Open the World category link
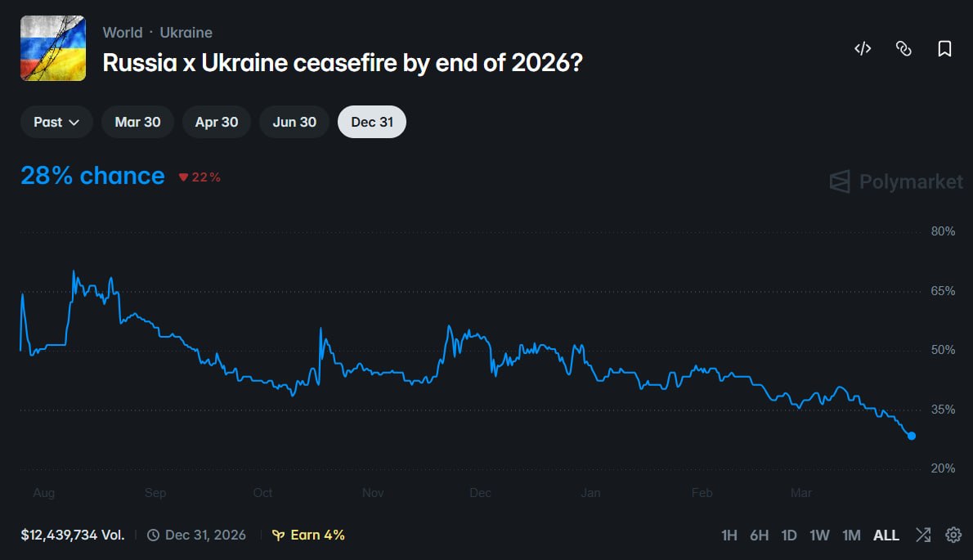 122,33
